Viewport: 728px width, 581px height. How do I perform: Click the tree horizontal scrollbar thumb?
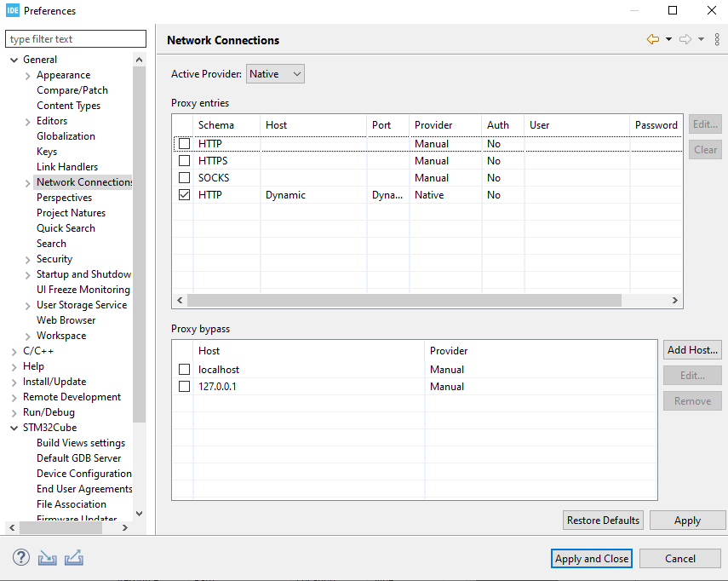(60, 527)
